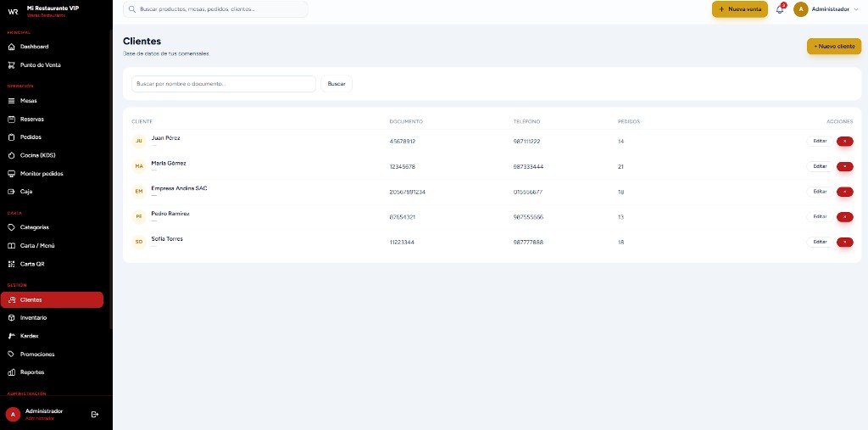Click the logout icon beside Administrador

[x=95, y=414]
